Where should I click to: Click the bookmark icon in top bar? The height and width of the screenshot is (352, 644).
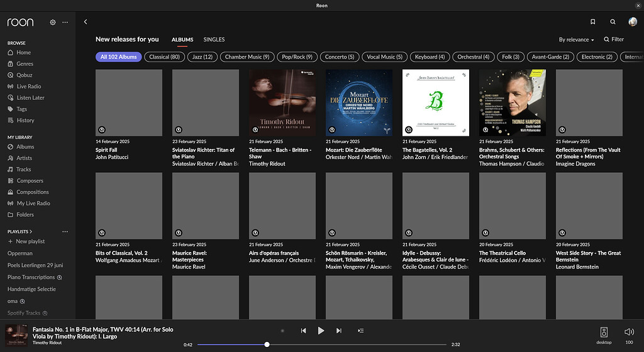point(592,22)
